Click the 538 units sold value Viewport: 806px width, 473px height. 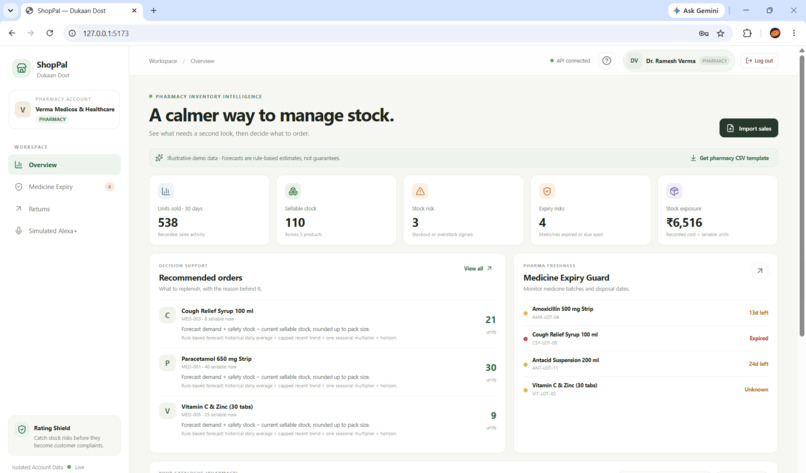[x=168, y=223]
